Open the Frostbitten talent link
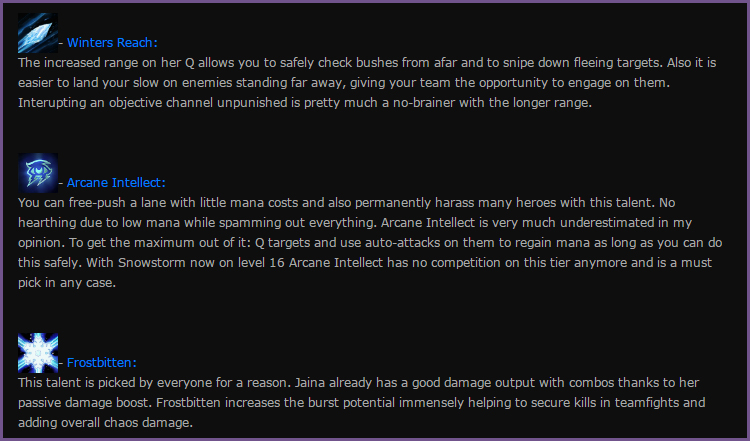This screenshot has height=441, width=750. click(x=101, y=363)
